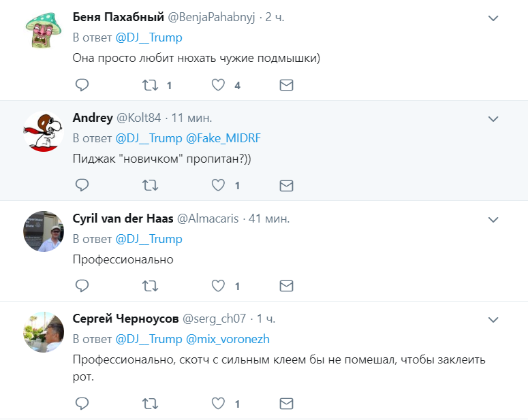Send Беня Пахабный's tweet via direct message
The width and height of the screenshot is (528, 420).
coord(287,85)
